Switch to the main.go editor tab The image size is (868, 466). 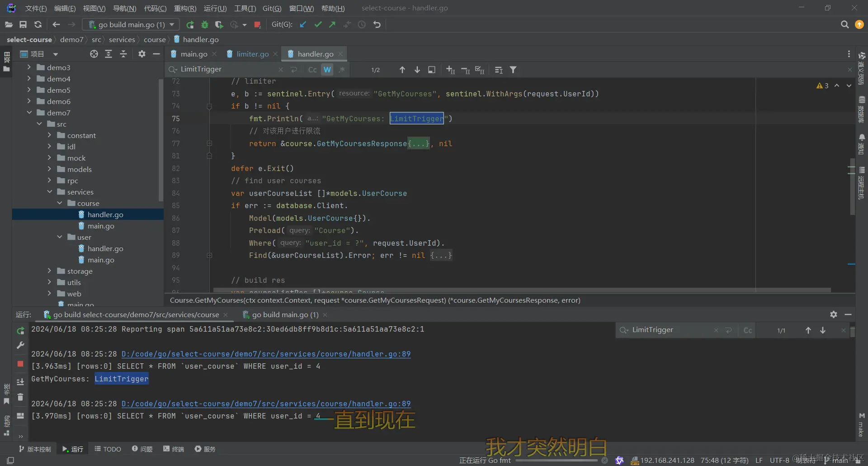click(194, 54)
